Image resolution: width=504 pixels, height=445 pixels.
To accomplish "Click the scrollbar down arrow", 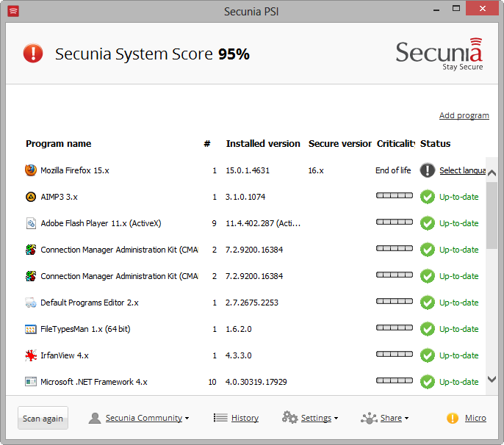I will 492,379.
